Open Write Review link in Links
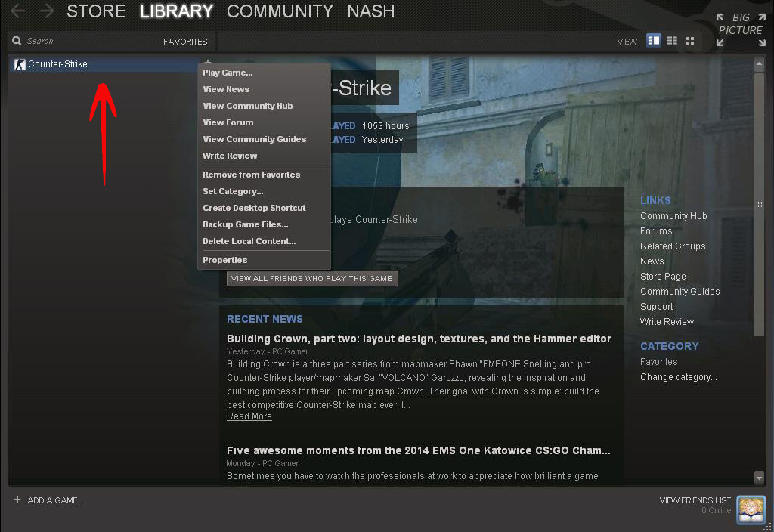The height and width of the screenshot is (532, 774). (x=667, y=322)
